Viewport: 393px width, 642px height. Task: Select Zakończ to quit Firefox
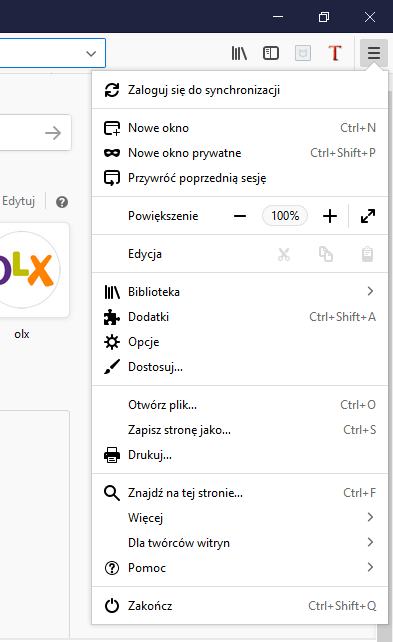(240, 606)
